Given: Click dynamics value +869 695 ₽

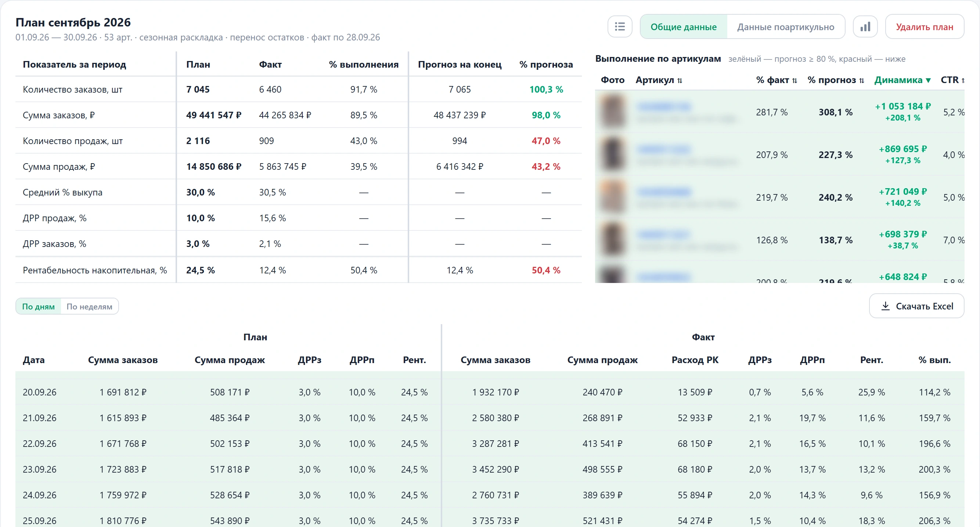Looking at the screenshot, I should tap(903, 149).
